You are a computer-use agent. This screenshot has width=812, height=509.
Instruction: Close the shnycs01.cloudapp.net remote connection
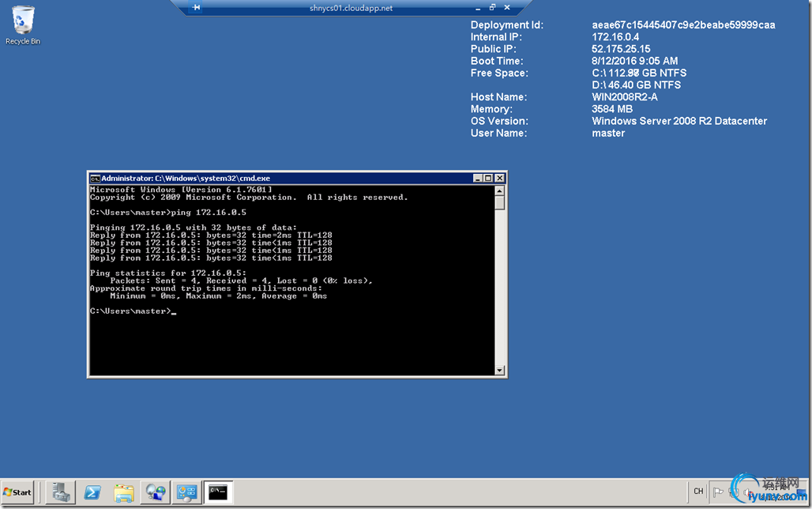pos(507,7)
